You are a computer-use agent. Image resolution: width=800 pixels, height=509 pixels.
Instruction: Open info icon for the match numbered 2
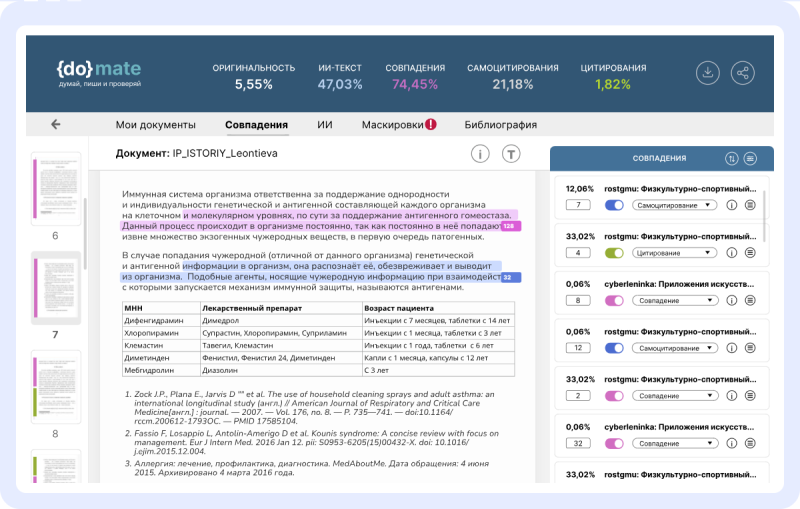coord(732,396)
